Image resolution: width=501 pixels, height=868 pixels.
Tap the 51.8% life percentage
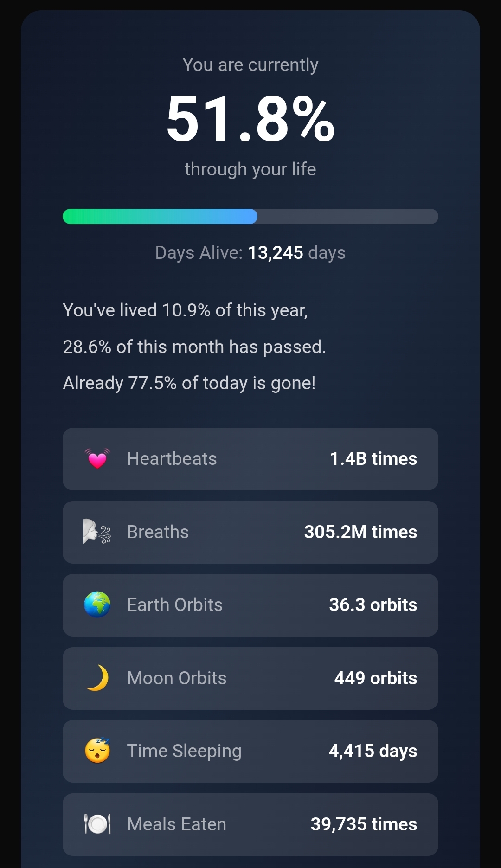250,119
